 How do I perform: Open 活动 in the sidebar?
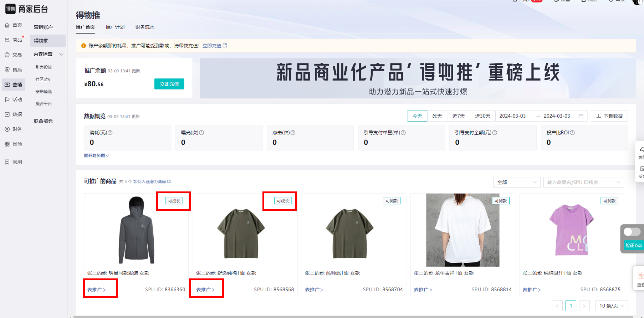(14, 99)
